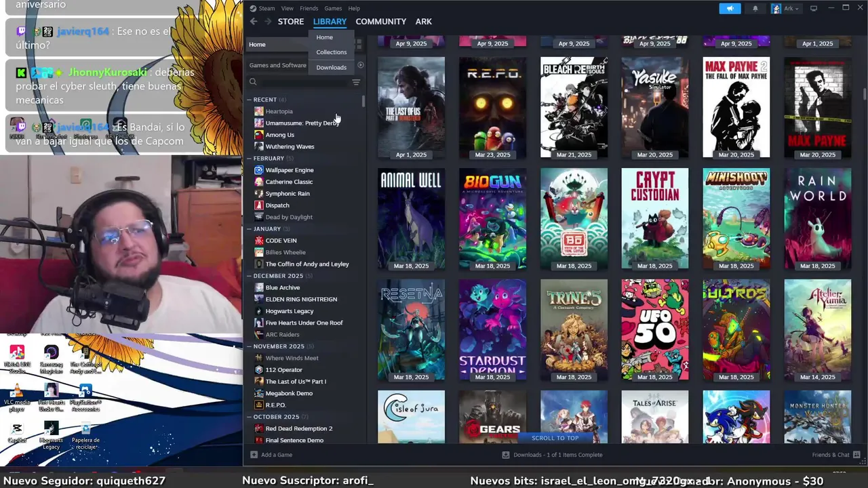Select ELDEN RING NIGHTREIGN in sidebar

(301, 300)
